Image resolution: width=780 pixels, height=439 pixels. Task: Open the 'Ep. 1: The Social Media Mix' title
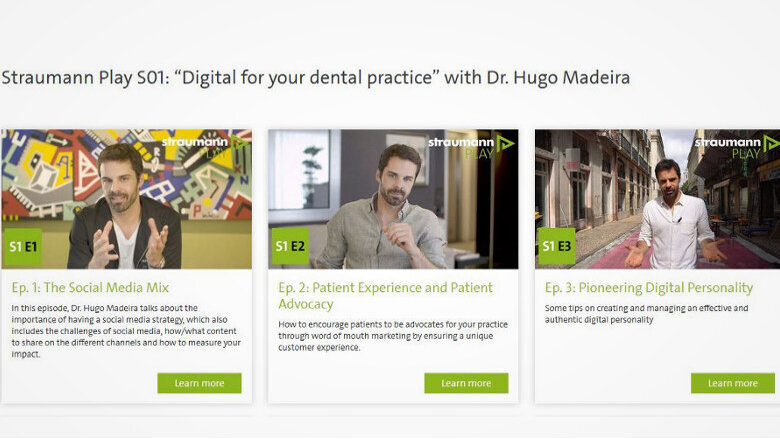pyautogui.click(x=90, y=287)
